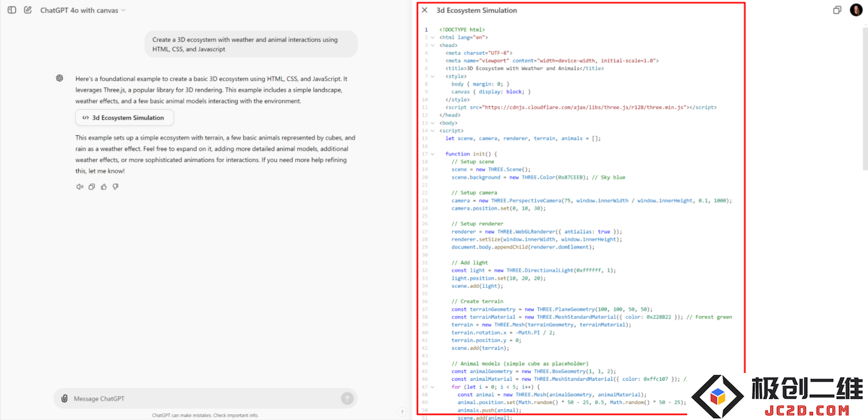Viewport: 868px width, 420px height.
Task: Click the title tag line in code
Action: pos(525,68)
